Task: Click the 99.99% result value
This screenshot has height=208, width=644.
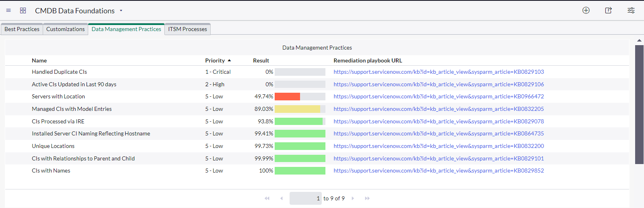Action: pyautogui.click(x=264, y=158)
